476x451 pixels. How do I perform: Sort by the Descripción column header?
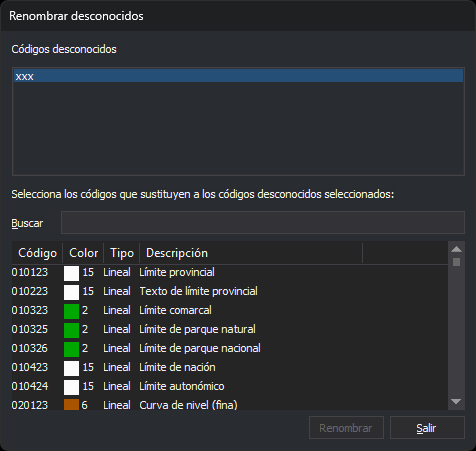251,253
